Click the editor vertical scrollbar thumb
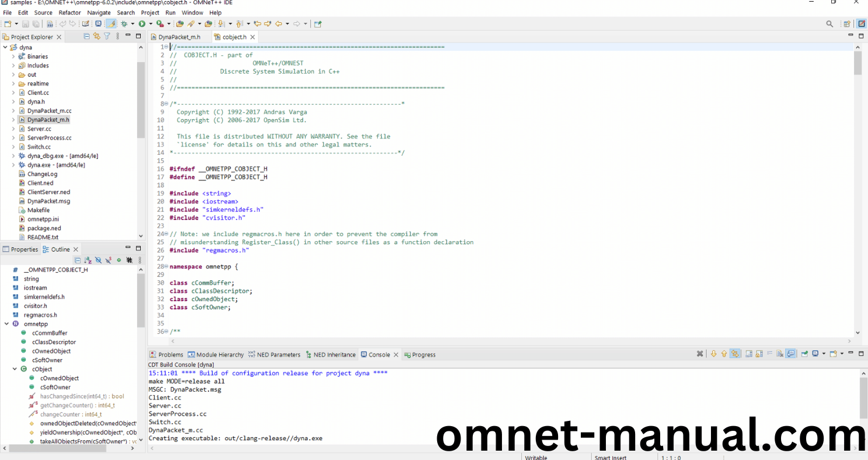868x460 pixels. [857, 63]
